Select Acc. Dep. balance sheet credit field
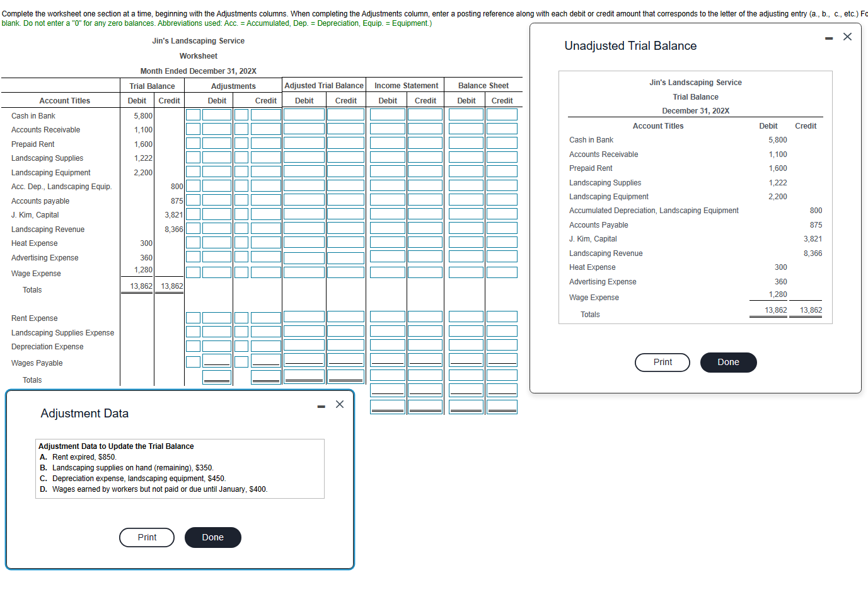The height and width of the screenshot is (599, 868). (x=502, y=185)
